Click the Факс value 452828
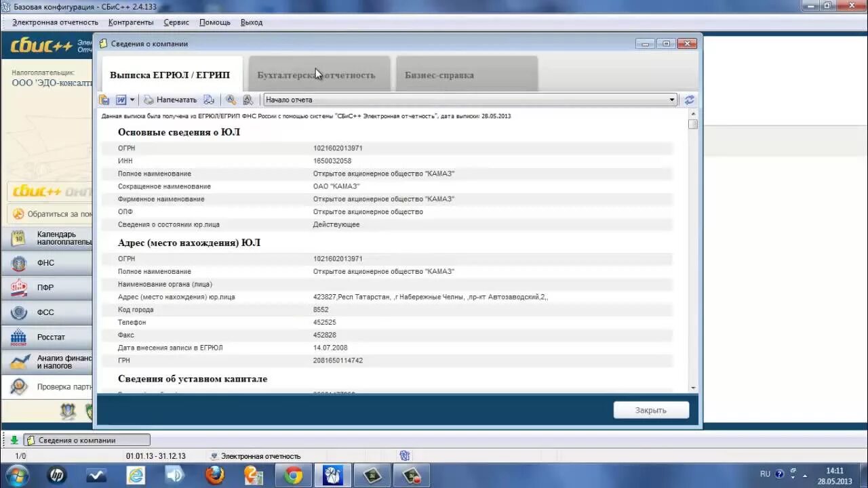The image size is (868, 488). (x=325, y=335)
